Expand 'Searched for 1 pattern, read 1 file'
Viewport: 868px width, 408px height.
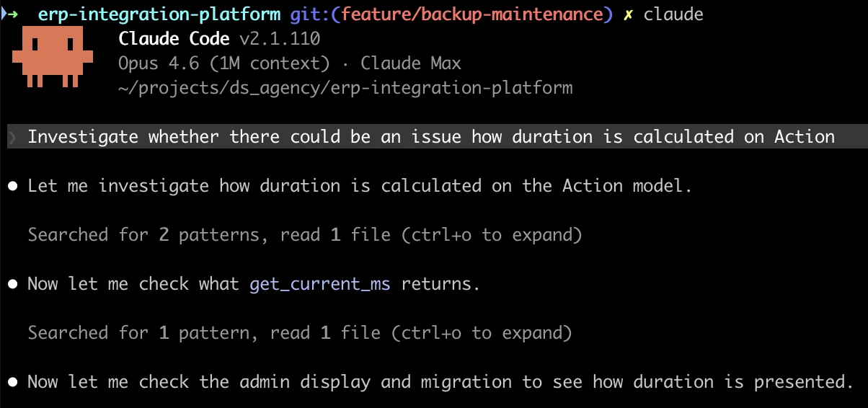coord(299,333)
